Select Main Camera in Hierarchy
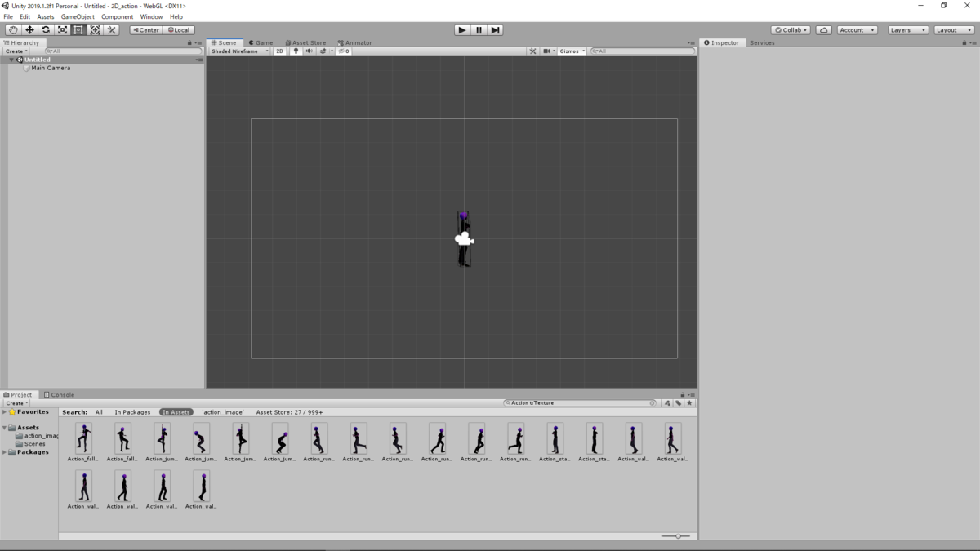The image size is (980, 551). click(51, 69)
